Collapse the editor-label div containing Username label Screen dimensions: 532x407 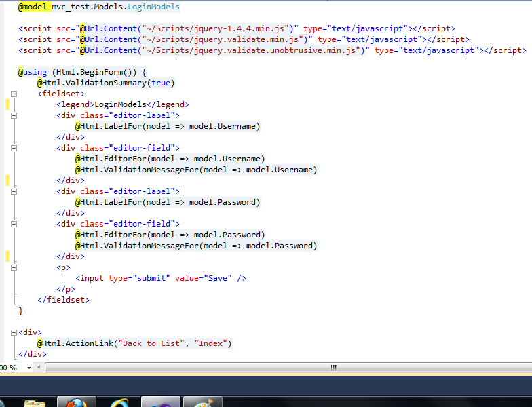13,116
